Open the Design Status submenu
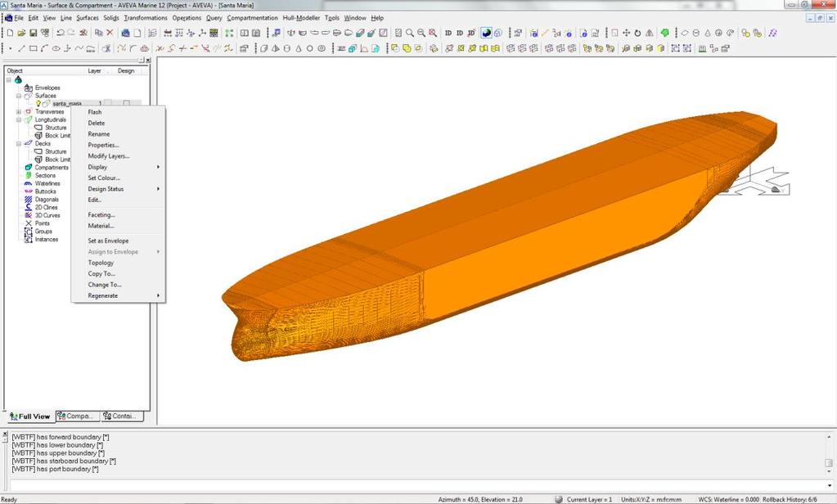This screenshot has height=504, width=837. pyautogui.click(x=118, y=189)
